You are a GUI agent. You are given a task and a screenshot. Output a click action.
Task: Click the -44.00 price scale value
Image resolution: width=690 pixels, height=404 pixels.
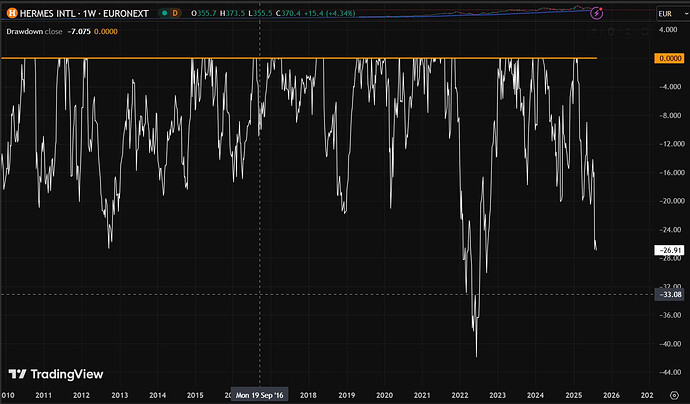(670, 372)
